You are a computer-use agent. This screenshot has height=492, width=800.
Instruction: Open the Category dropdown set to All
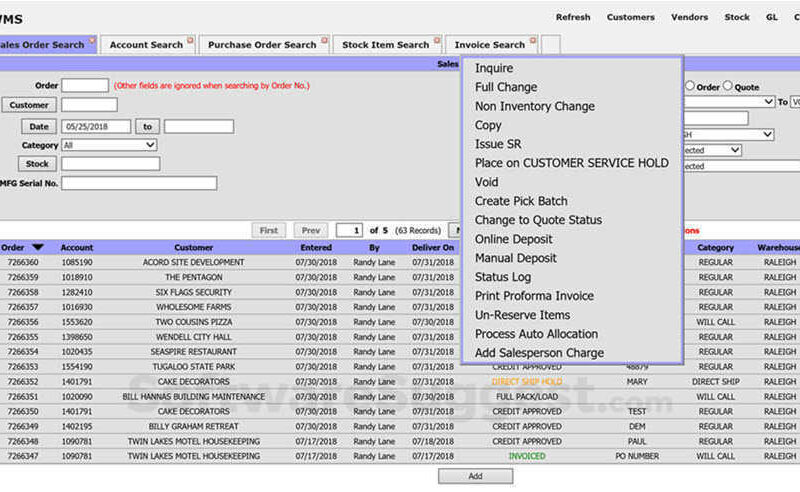tap(109, 145)
